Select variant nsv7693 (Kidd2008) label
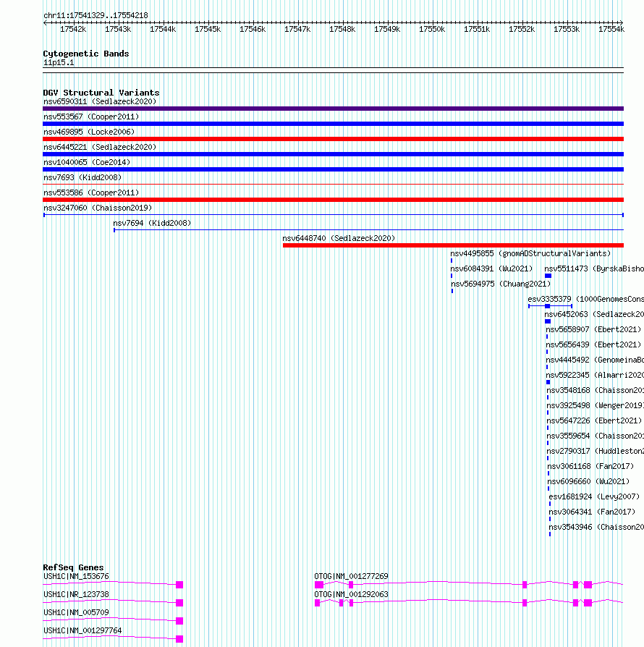Viewport: 644px width, 647px height. coord(82,178)
